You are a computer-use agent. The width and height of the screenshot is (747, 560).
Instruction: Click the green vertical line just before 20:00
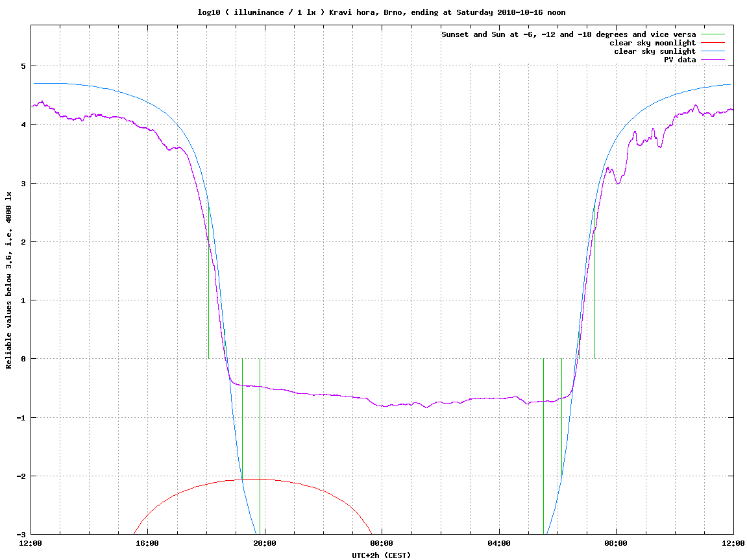pyautogui.click(x=260, y=446)
